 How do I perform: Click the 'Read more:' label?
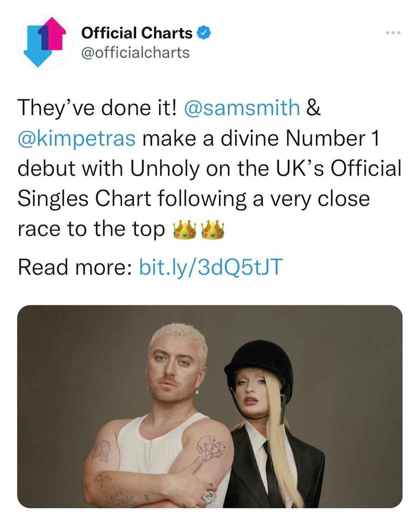tap(75, 267)
